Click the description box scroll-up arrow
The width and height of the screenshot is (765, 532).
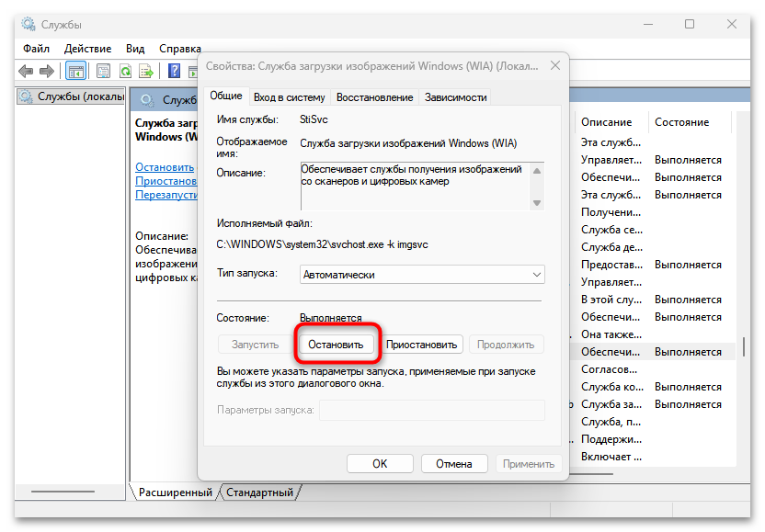coord(537,171)
